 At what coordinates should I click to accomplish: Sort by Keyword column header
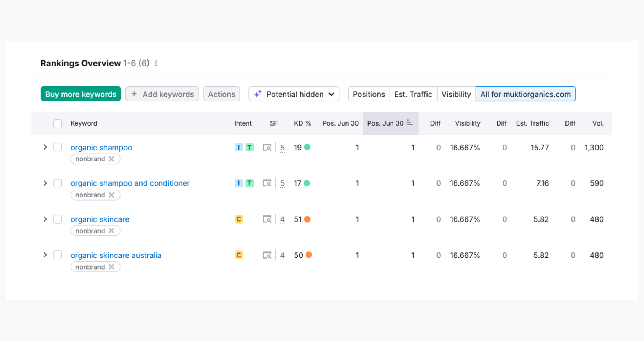(x=84, y=123)
